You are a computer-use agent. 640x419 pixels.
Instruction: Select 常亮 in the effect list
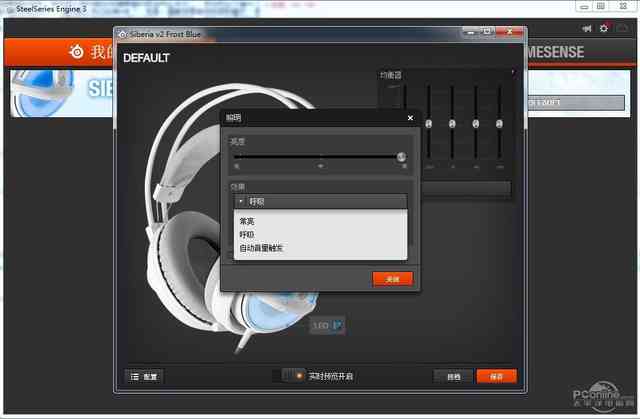click(247, 221)
